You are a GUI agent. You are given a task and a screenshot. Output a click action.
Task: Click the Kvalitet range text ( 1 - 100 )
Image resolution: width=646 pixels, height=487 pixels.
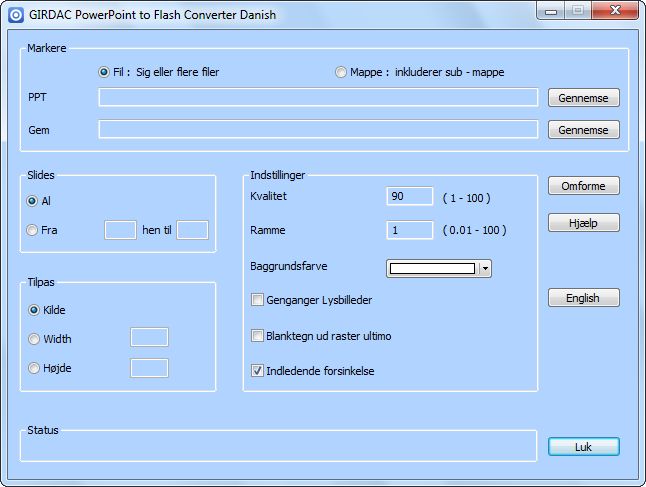[x=466, y=198]
